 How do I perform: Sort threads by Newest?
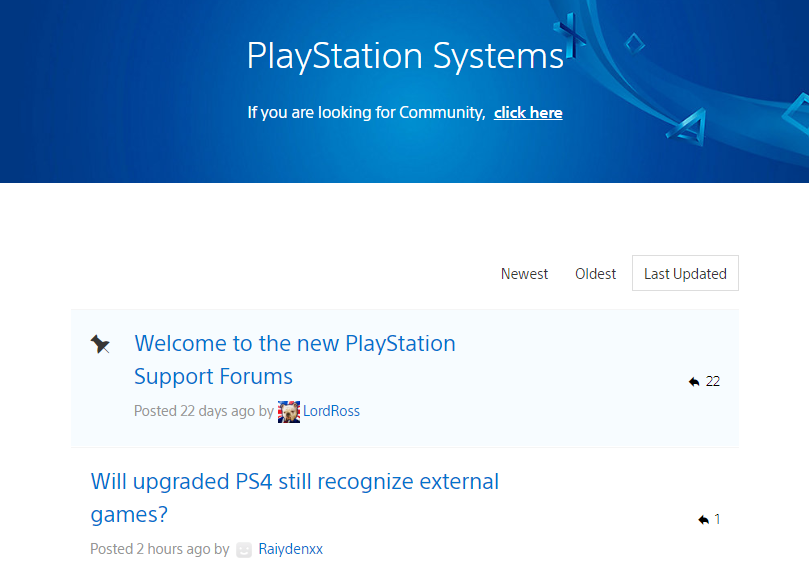coord(524,274)
